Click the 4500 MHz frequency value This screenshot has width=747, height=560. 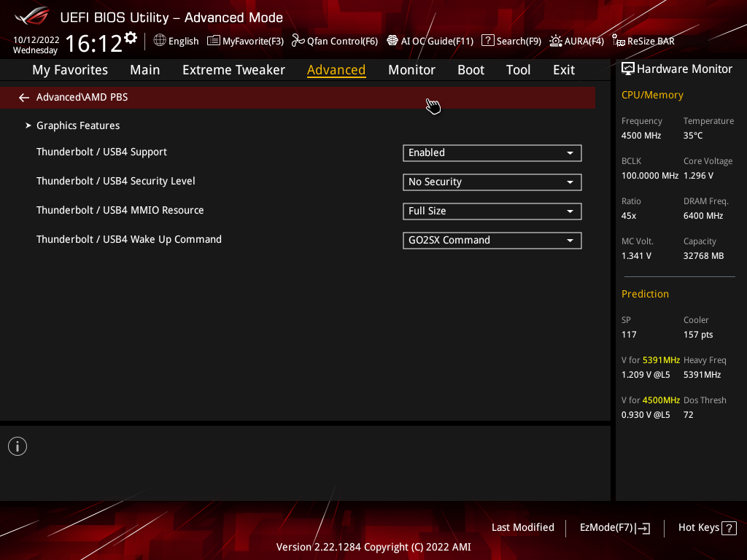click(641, 136)
